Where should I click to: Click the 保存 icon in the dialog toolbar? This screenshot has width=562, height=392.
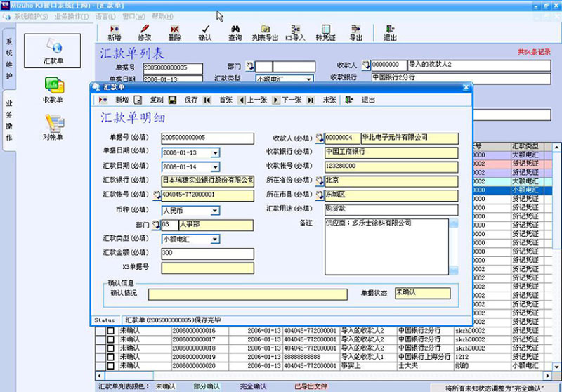[185, 100]
